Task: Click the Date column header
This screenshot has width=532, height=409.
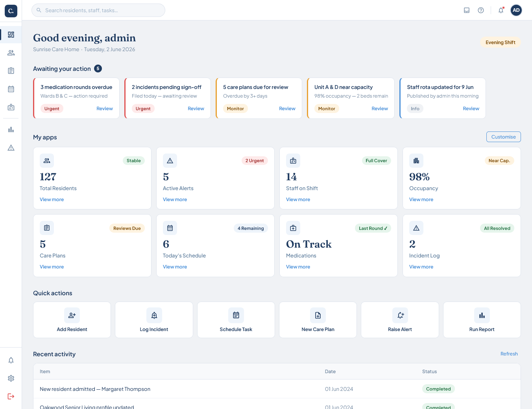Action: point(330,372)
